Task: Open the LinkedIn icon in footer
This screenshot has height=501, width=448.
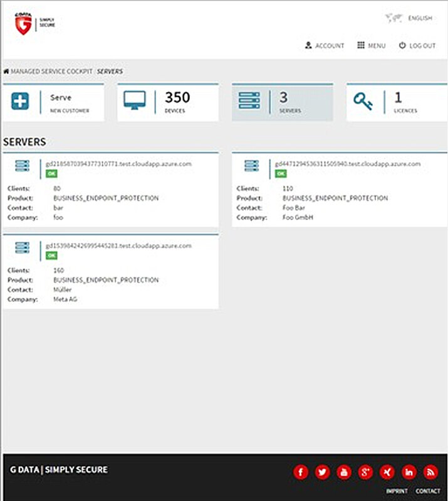Action: click(409, 472)
